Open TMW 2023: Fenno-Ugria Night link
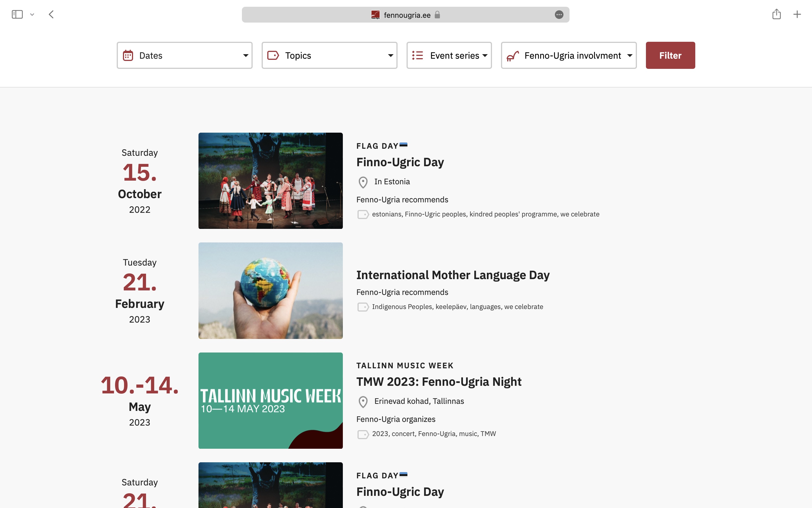 click(439, 382)
